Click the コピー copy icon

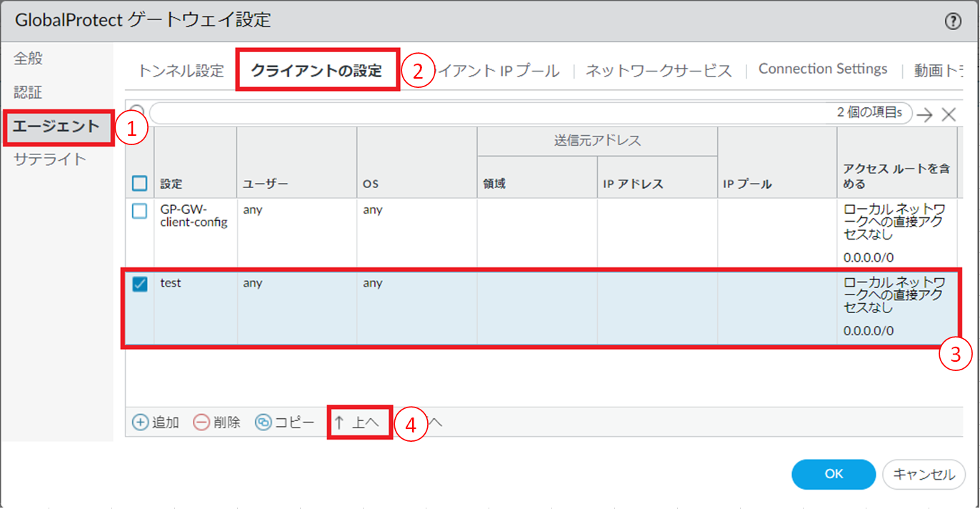(x=263, y=422)
